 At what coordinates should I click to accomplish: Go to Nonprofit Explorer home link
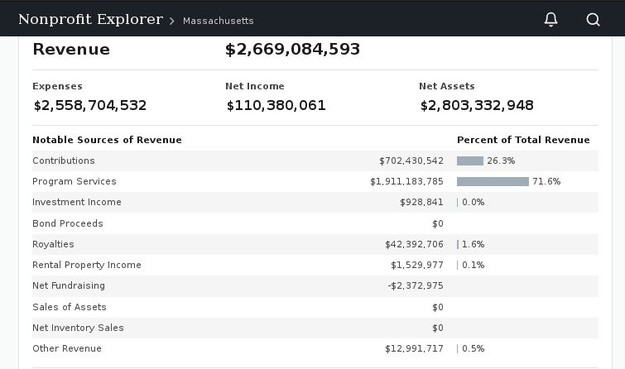point(90,19)
